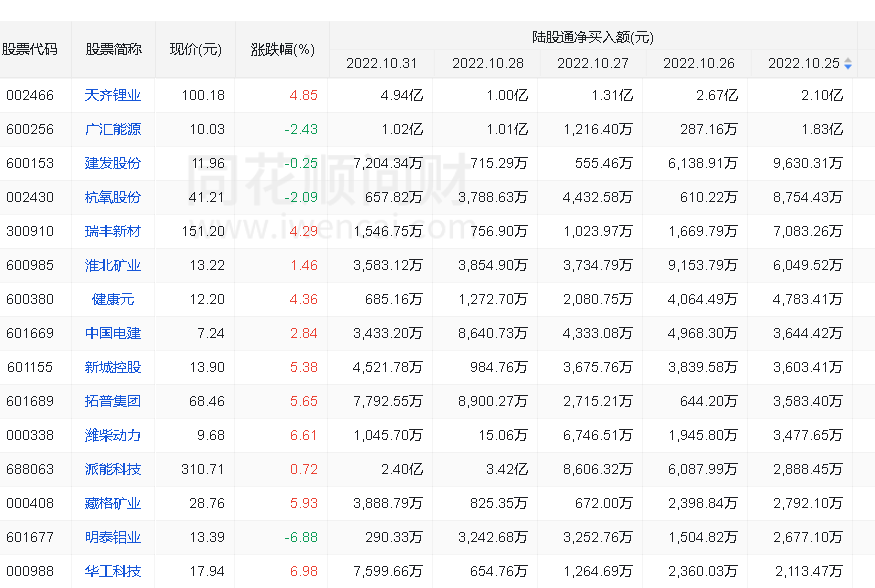
Task: Sort by the 2022.10.25 column arrow icon
Action: click(x=848, y=64)
